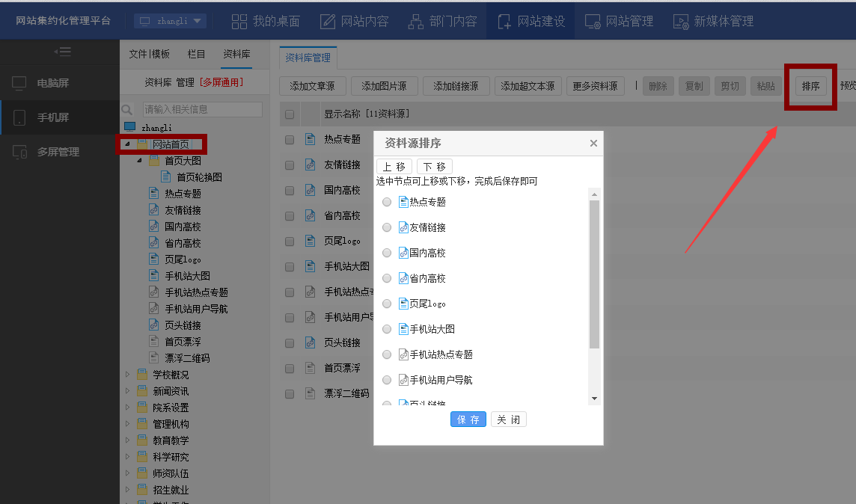This screenshot has width=856, height=504.
Task: Switch to the 栏目 tab
Action: [196, 54]
